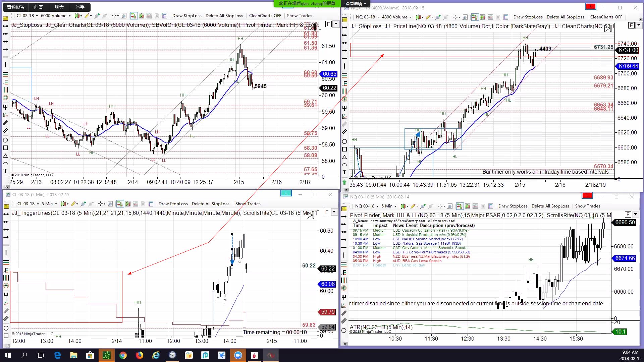
Task: Select ruler tool in CL 6000 Volume chart
Action: click(5, 18)
